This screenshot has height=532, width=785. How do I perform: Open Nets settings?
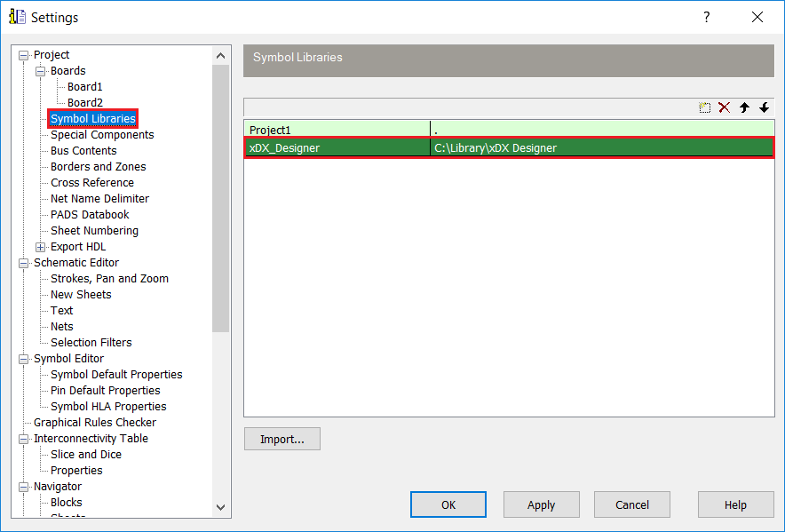coord(61,327)
